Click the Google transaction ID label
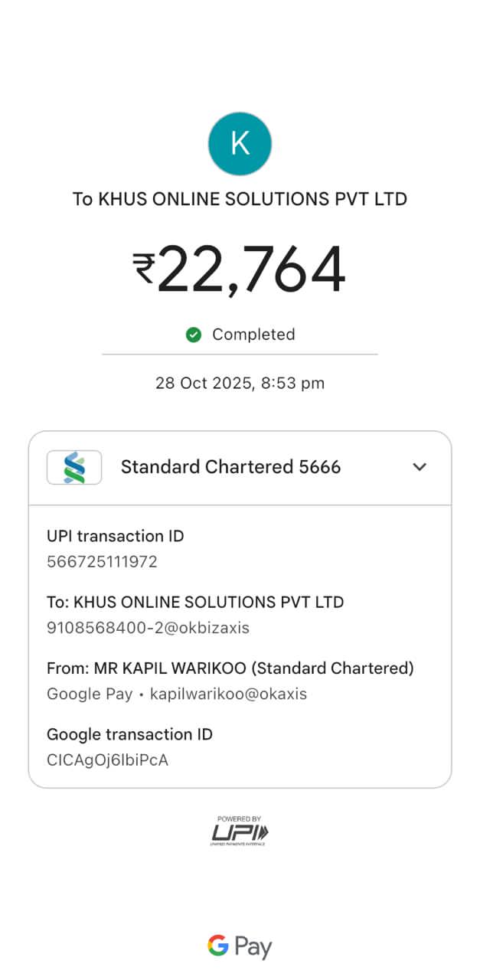The height and width of the screenshot is (980, 480). click(129, 734)
